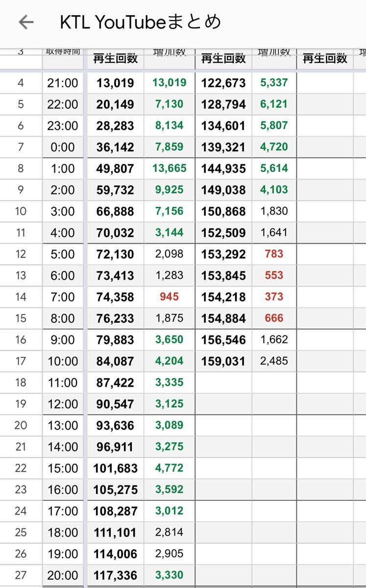366x588 pixels.
Task: Select the KTL YouTubeまとめ title
Action: (x=140, y=22)
